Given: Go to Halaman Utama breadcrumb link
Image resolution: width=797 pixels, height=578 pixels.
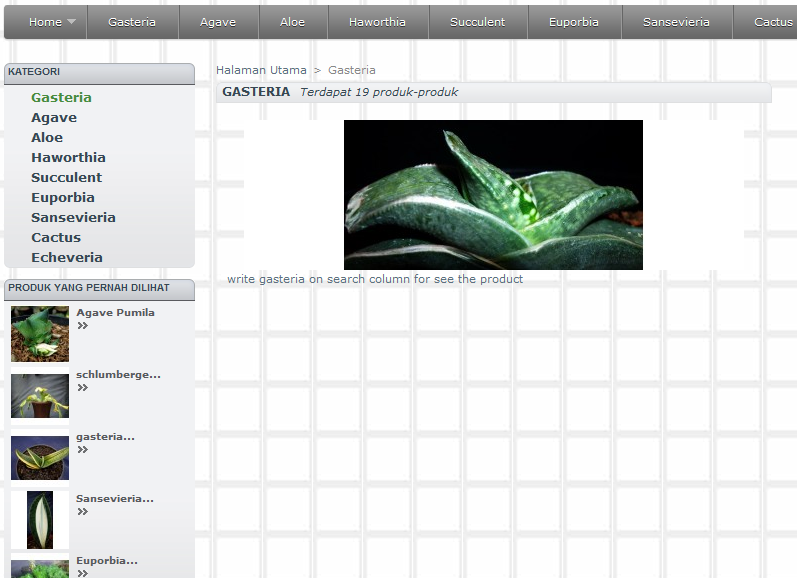Looking at the screenshot, I should pyautogui.click(x=261, y=70).
